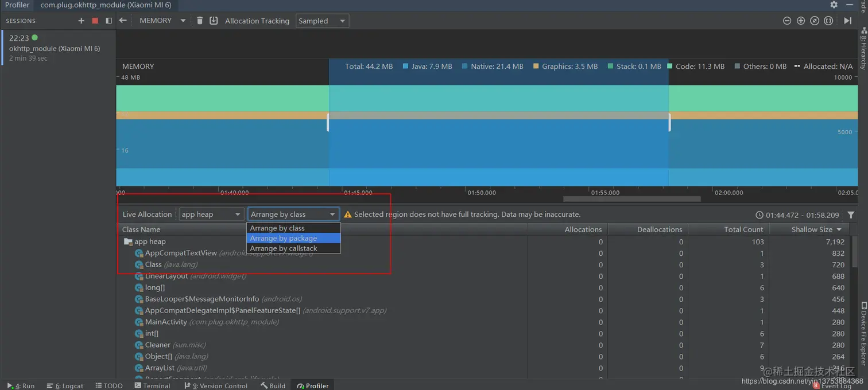Select the AppCompatTextView class row

[484, 253]
